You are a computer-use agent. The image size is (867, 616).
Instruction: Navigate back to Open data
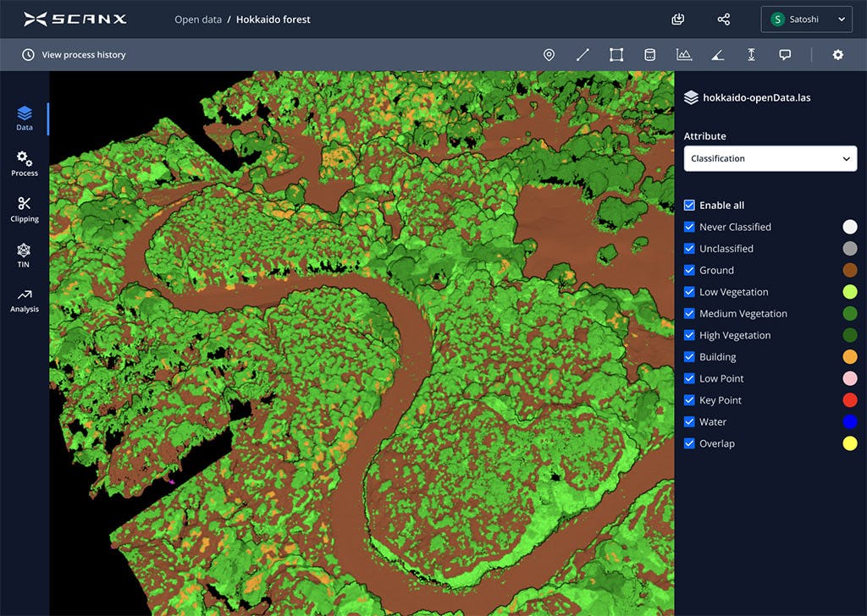tap(197, 19)
